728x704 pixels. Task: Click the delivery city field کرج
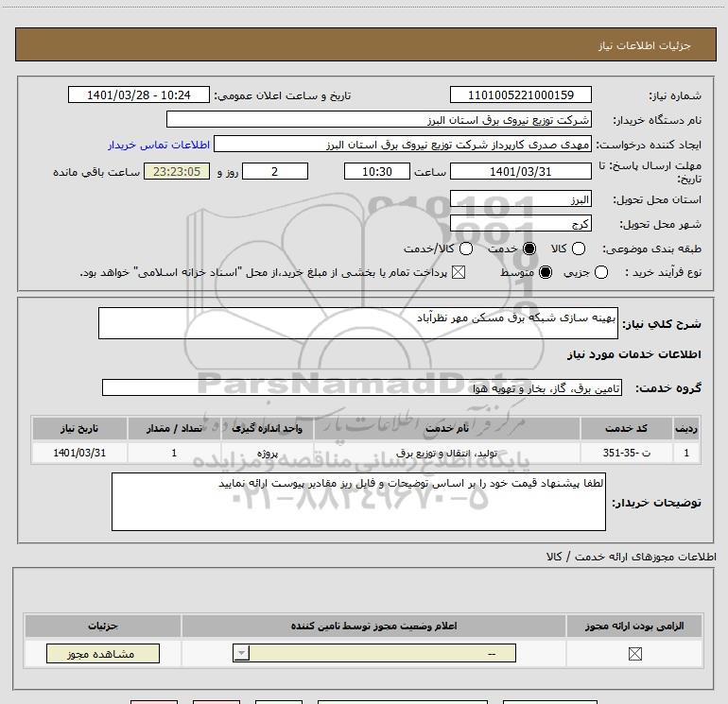coord(520,224)
